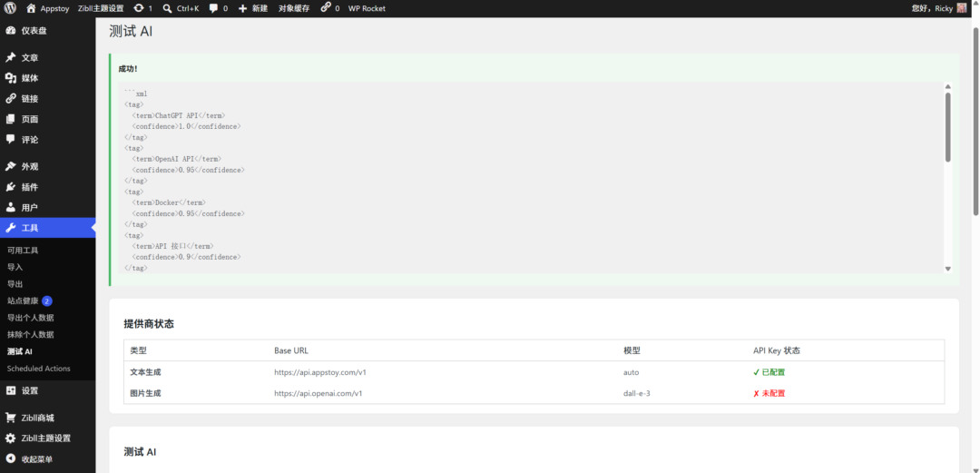The width and height of the screenshot is (980, 473).
Task: Click the 成功! notice heading
Action: pos(128,69)
